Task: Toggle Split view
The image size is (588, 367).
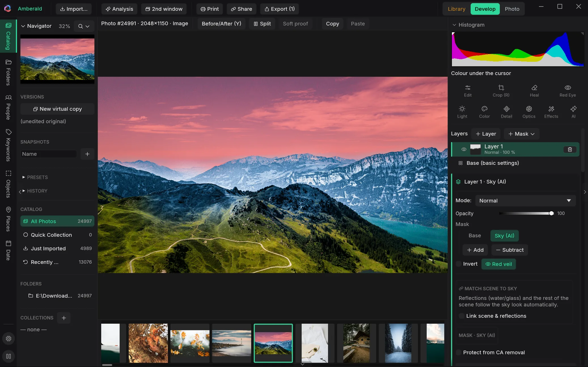Action: pyautogui.click(x=262, y=24)
